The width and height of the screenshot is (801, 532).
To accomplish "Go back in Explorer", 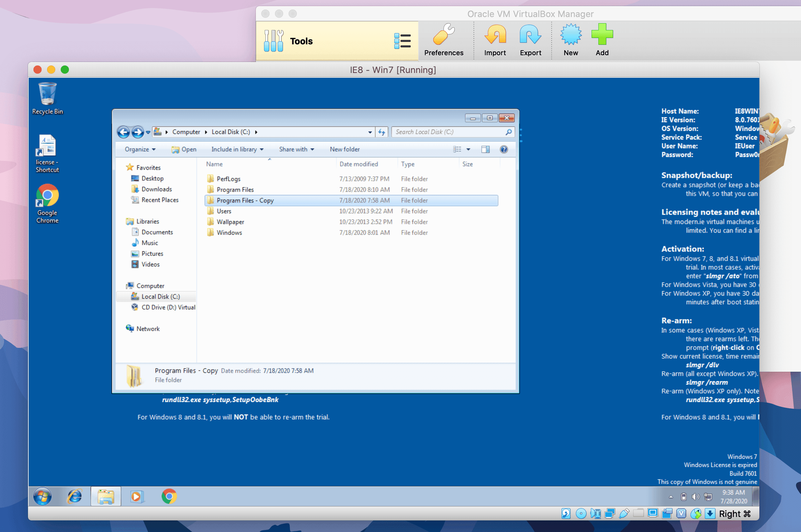I will coord(123,132).
